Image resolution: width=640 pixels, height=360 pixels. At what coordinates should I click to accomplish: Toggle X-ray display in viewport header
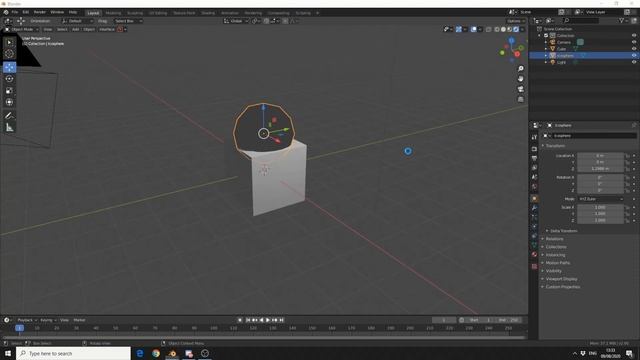[x=489, y=29]
